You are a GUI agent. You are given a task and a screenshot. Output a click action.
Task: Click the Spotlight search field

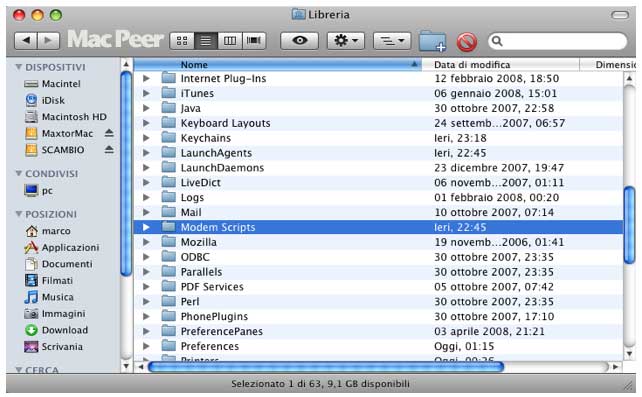pyautogui.click(x=557, y=41)
